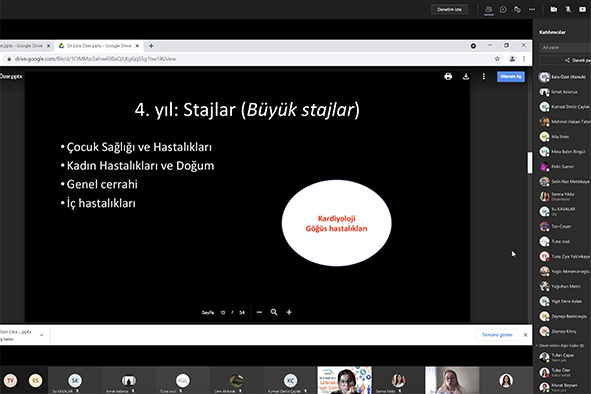591x394 pixels.
Task: Click the Chrome new tab plus button
Action: 151,46
